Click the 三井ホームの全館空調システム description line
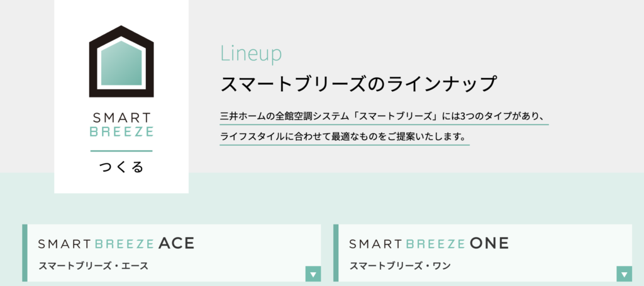The width and height of the screenshot is (644, 286). tap(384, 116)
